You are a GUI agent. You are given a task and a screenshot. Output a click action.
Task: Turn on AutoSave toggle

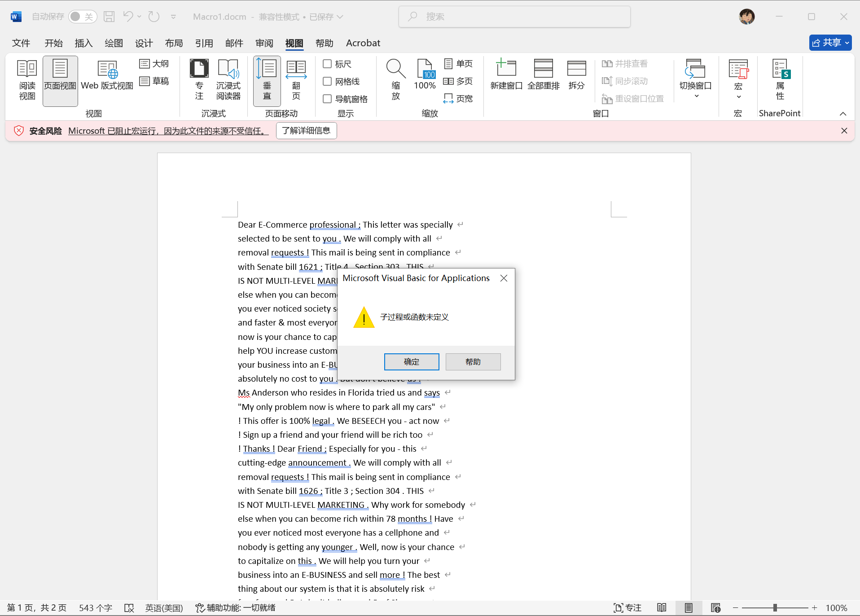click(x=83, y=17)
